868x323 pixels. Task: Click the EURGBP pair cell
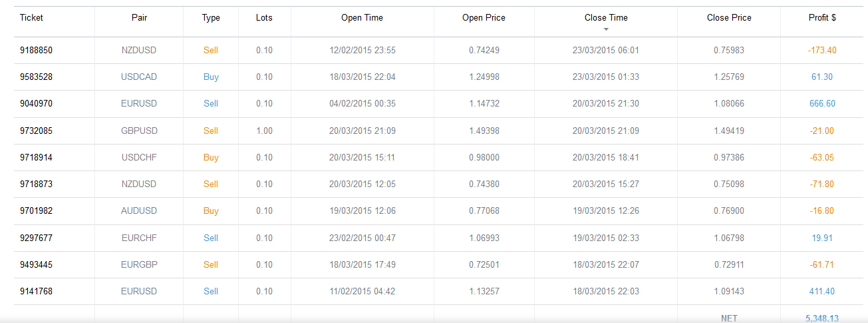pyautogui.click(x=139, y=265)
